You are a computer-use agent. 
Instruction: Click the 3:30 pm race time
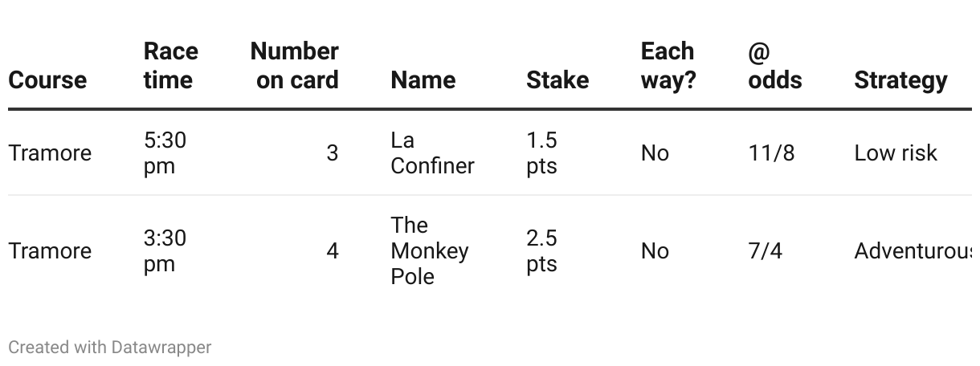point(165,250)
